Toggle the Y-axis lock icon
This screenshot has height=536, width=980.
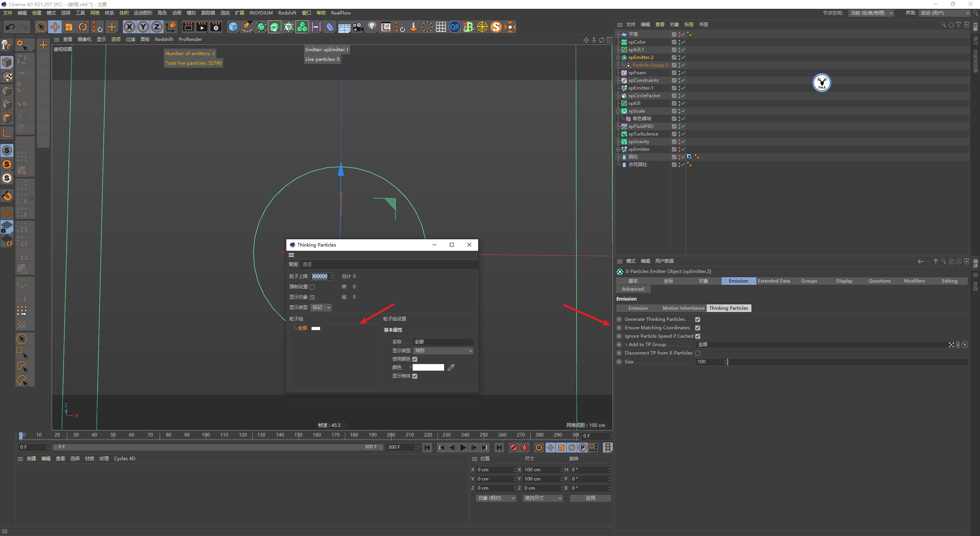tap(143, 27)
